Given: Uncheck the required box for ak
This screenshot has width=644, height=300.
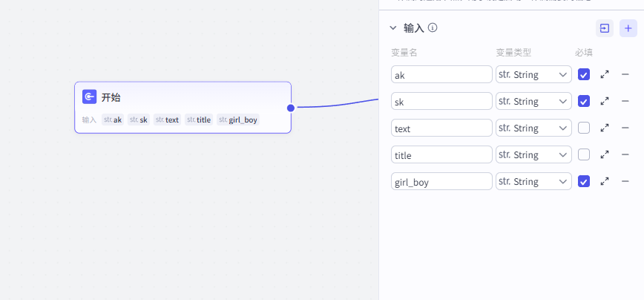Looking at the screenshot, I should [x=584, y=74].
